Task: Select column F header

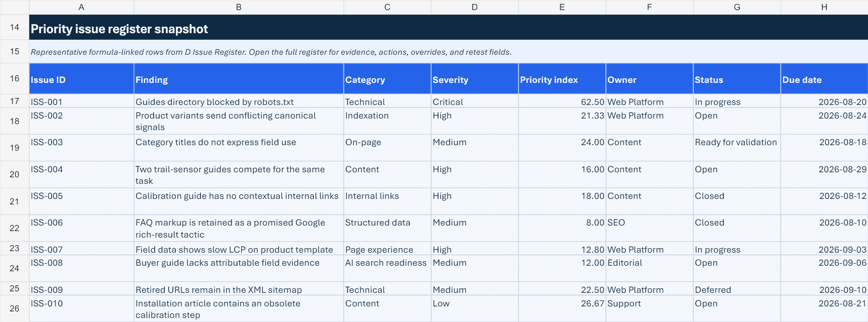Action: click(649, 7)
